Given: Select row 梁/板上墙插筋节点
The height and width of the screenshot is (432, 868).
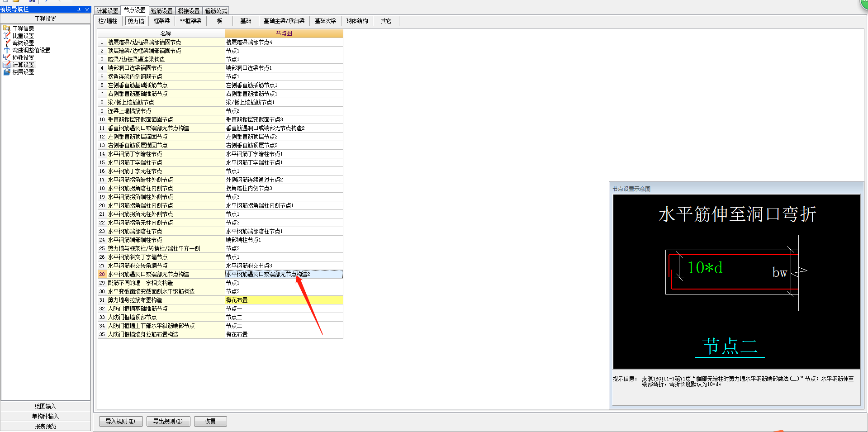Looking at the screenshot, I should (x=166, y=102).
